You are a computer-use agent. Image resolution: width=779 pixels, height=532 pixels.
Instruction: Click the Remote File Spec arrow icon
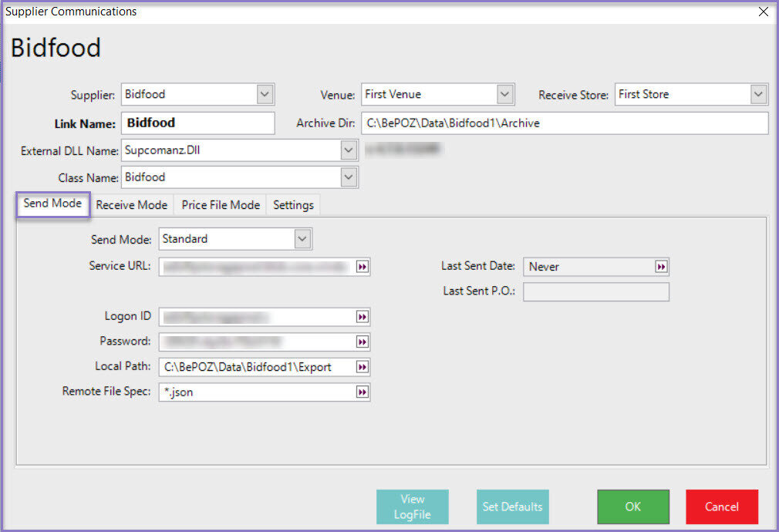(363, 392)
